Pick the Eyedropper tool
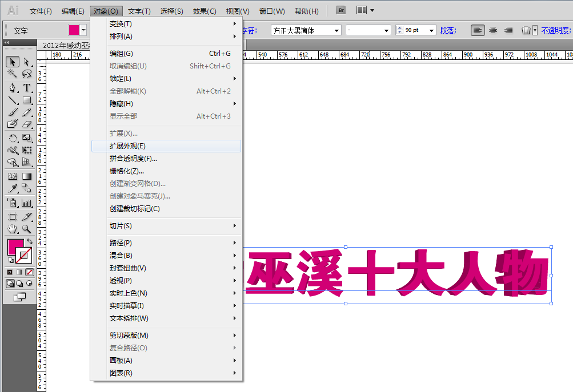This screenshot has width=573, height=392. tap(12, 189)
